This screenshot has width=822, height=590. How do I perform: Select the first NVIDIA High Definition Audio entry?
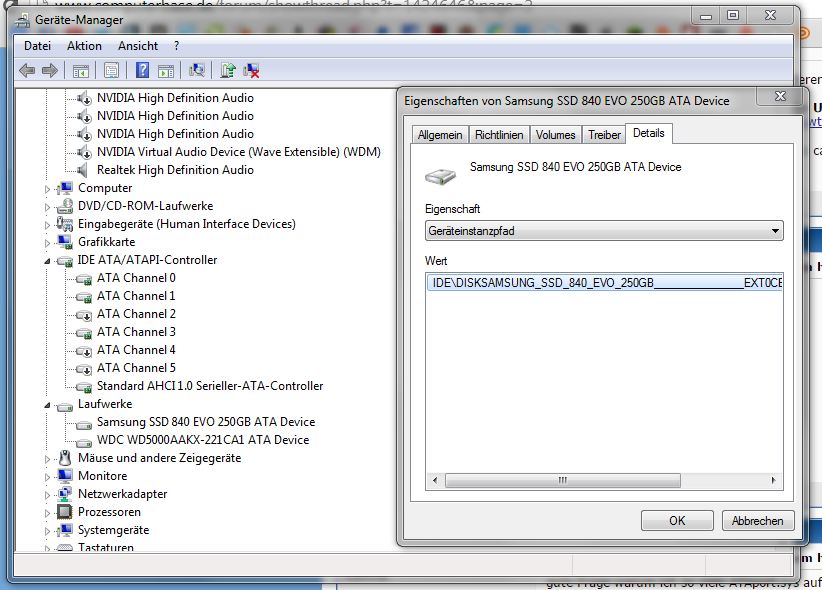pyautogui.click(x=175, y=98)
